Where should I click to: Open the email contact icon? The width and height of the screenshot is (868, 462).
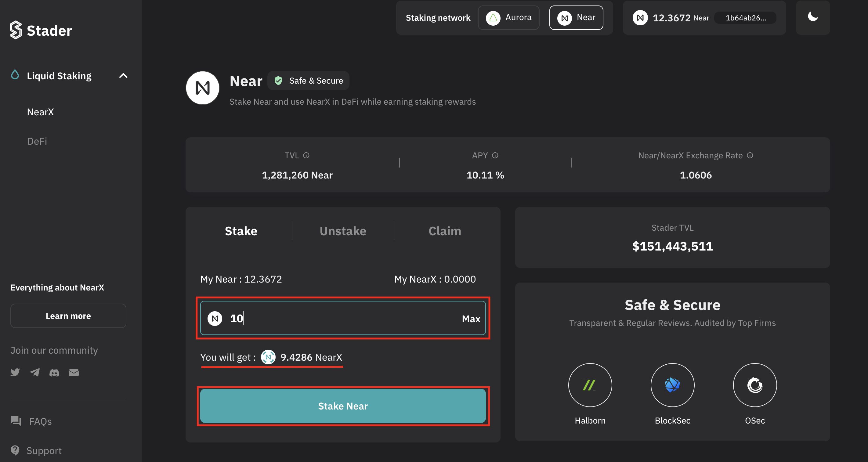[74, 372]
